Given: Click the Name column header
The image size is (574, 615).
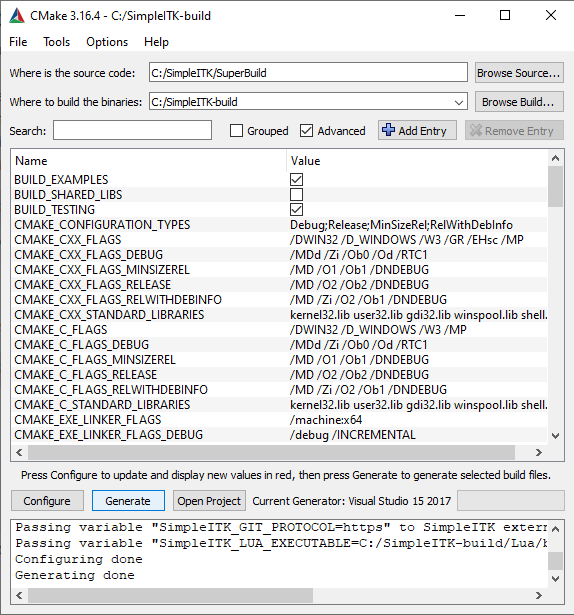Looking at the screenshot, I should (149, 161).
